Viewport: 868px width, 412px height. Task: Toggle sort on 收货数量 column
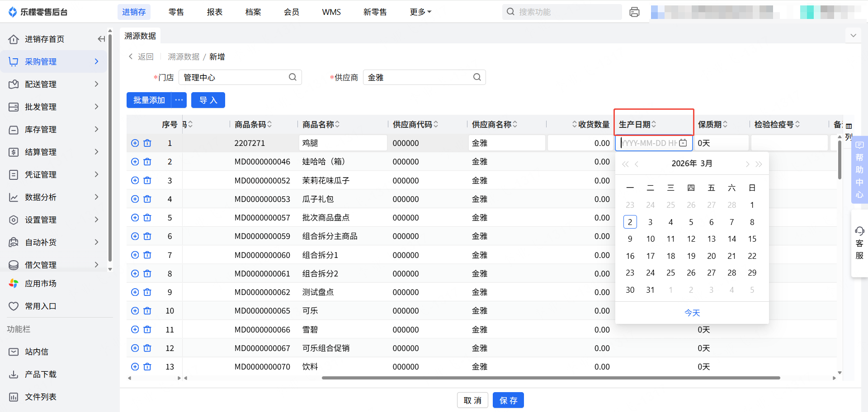[x=575, y=124]
